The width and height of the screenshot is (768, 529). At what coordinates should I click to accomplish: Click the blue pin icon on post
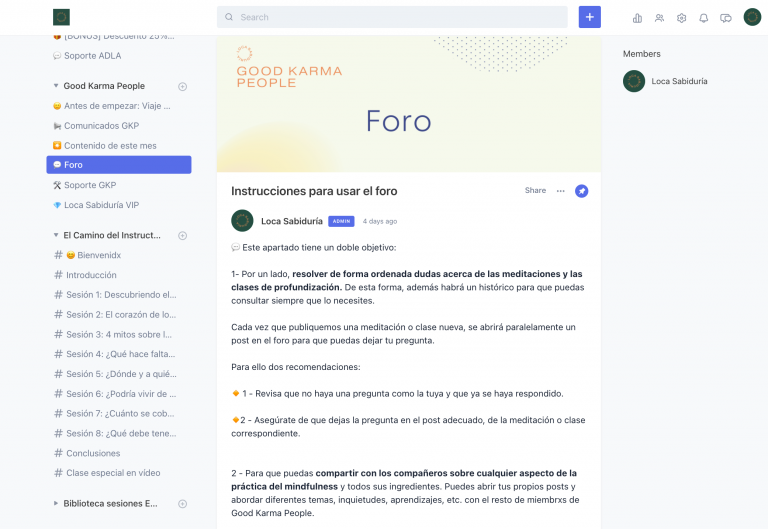[x=581, y=191]
